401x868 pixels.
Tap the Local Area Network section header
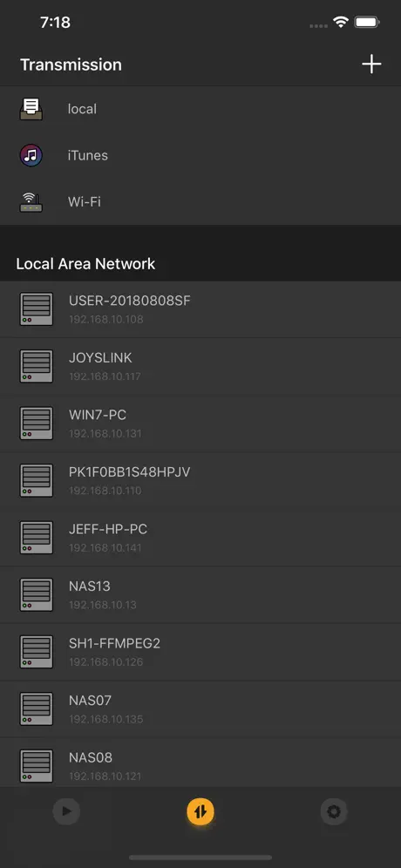pyautogui.click(x=85, y=263)
